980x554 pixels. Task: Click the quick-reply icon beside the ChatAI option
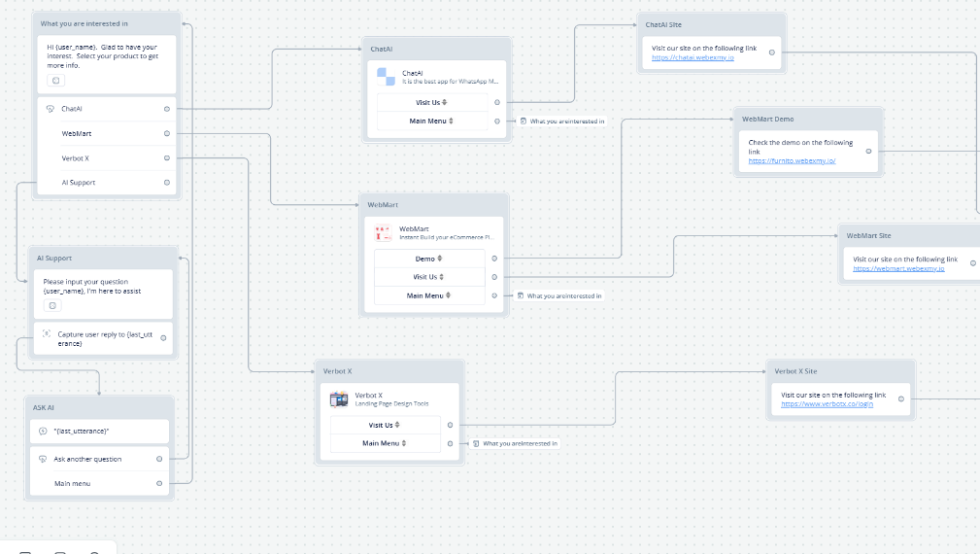(51, 109)
